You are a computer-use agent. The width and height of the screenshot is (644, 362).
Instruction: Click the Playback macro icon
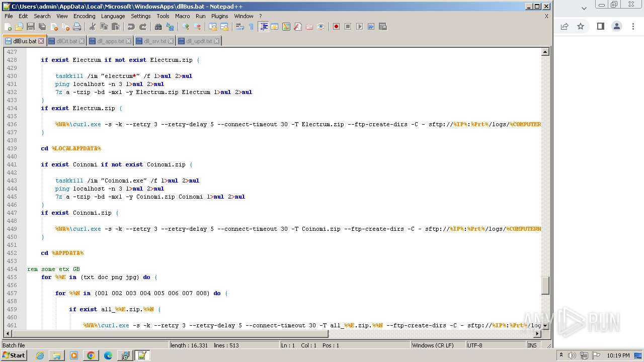pyautogui.click(x=359, y=27)
